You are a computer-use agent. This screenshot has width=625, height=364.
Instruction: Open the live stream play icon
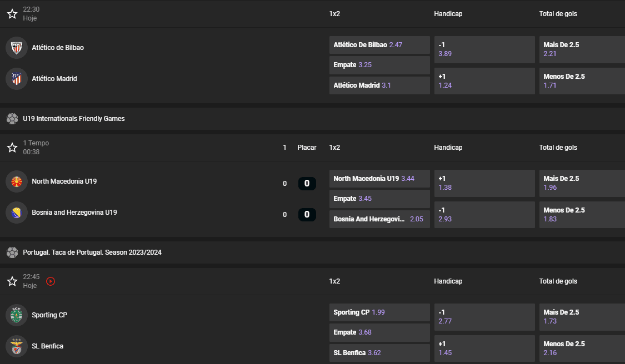51,281
